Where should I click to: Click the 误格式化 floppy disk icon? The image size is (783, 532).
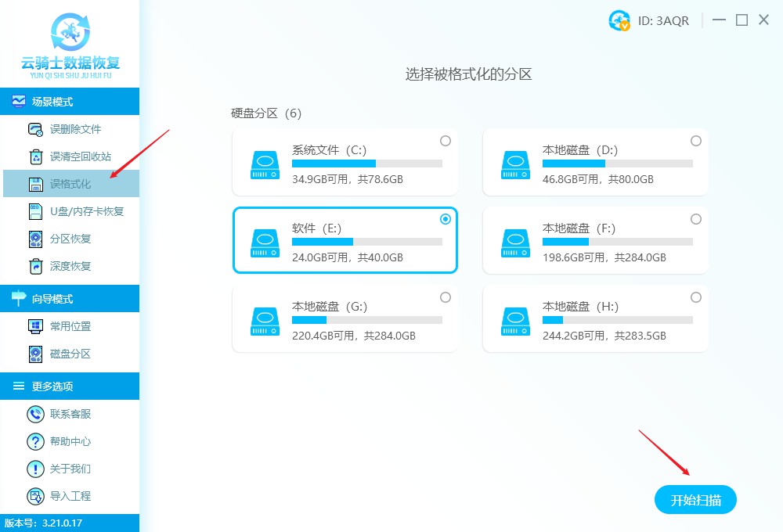tap(36, 184)
